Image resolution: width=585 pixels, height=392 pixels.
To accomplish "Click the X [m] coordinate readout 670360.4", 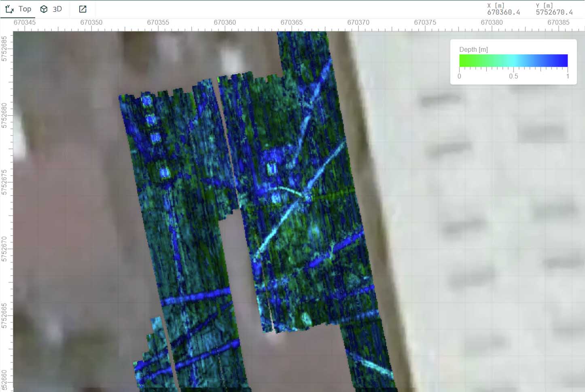I will coord(503,13).
